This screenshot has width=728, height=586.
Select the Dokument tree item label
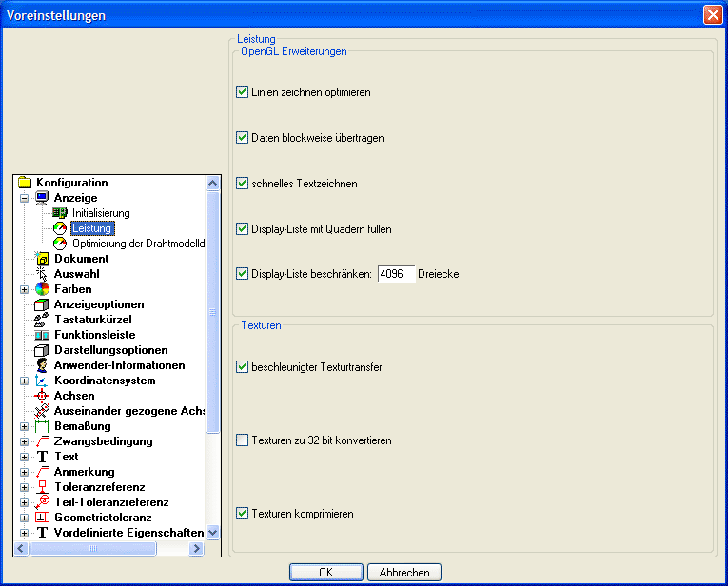81,259
